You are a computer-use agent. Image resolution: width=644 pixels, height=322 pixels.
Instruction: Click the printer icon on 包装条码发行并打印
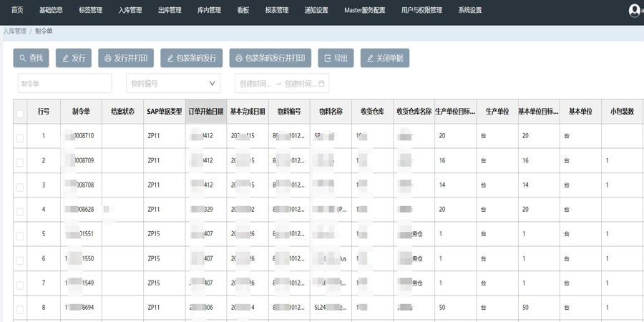click(239, 58)
